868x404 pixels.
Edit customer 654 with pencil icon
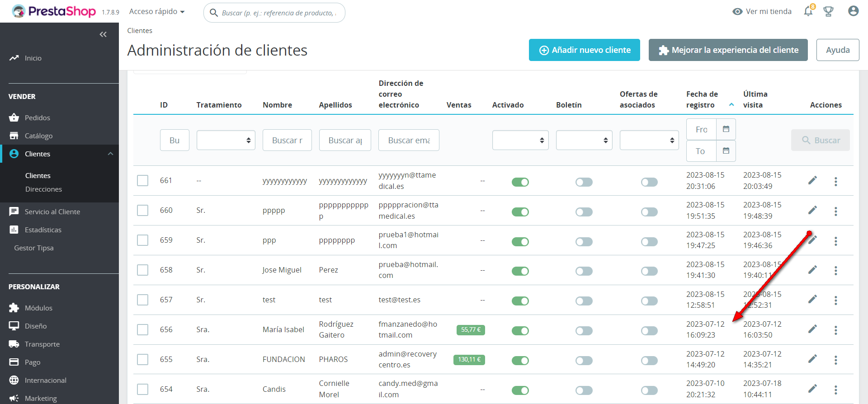tap(812, 389)
